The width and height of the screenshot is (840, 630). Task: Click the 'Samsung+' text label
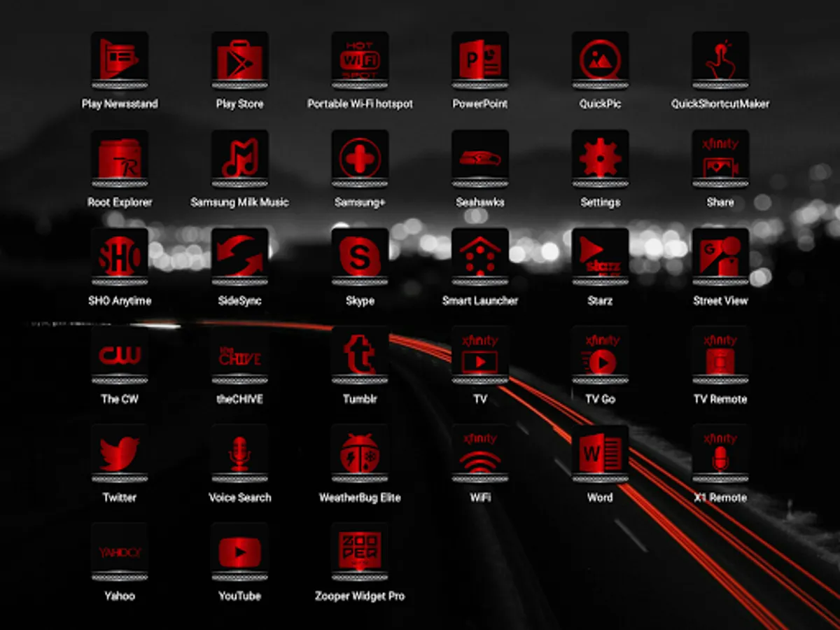(x=360, y=202)
